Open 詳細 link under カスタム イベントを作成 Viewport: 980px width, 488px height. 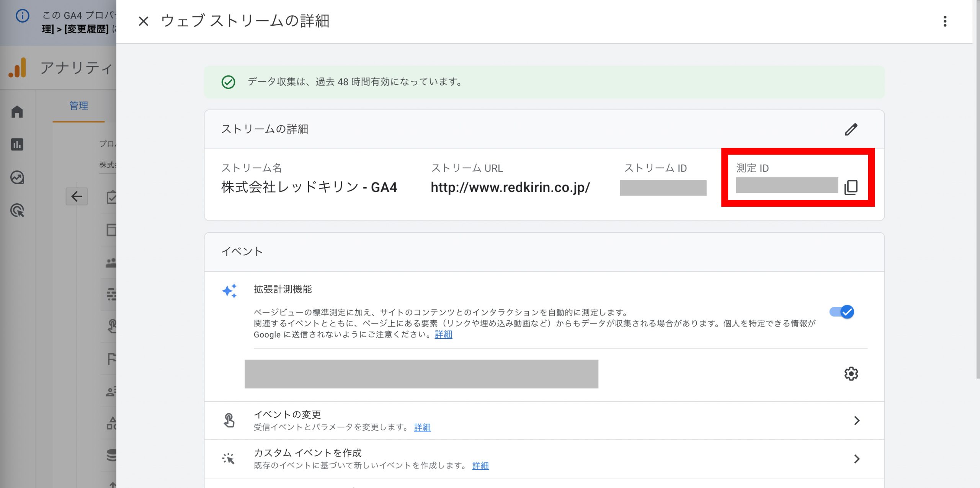tap(480, 465)
